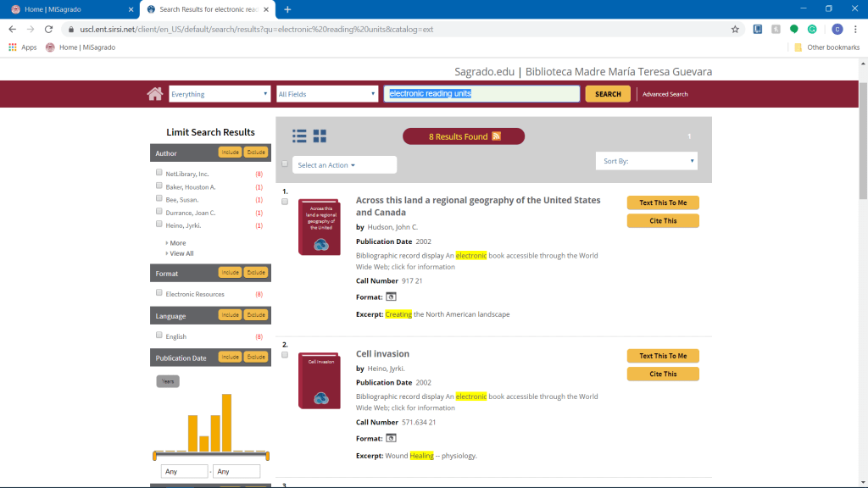This screenshot has height=488, width=868.
Task: Reload the page in browser
Action: [x=49, y=29]
